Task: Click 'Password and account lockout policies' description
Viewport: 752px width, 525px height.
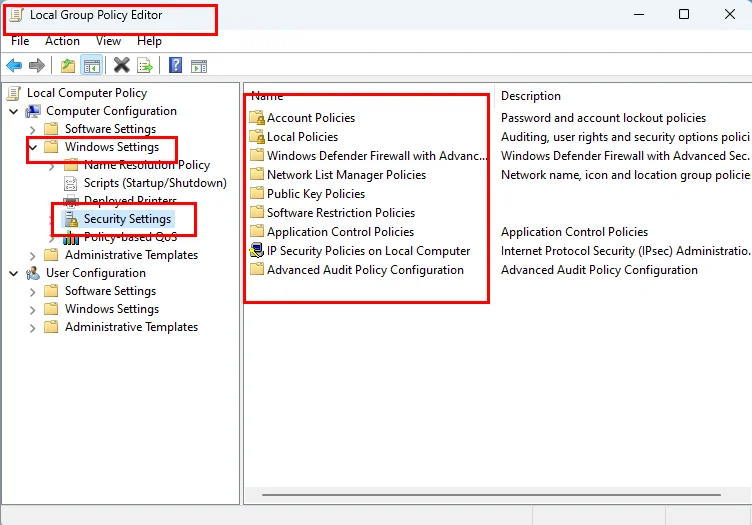Action: pyautogui.click(x=603, y=118)
